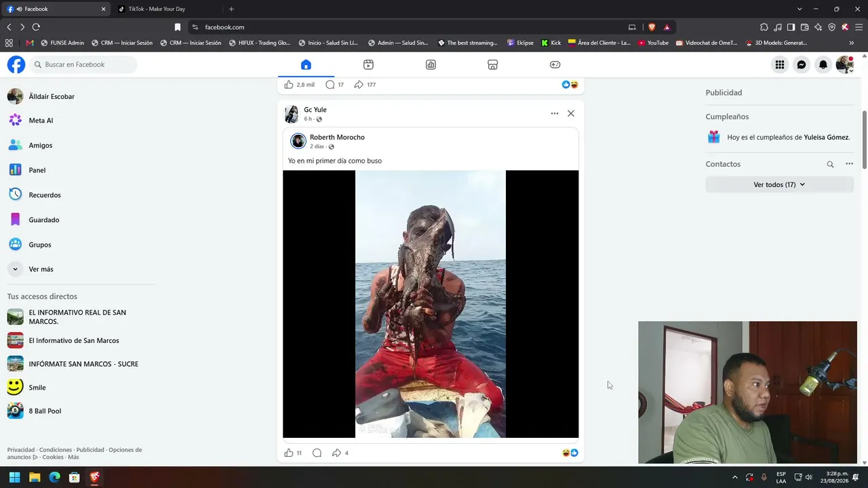868x488 pixels.
Task: Expand Ver todos (17) contacts
Action: 779,184
